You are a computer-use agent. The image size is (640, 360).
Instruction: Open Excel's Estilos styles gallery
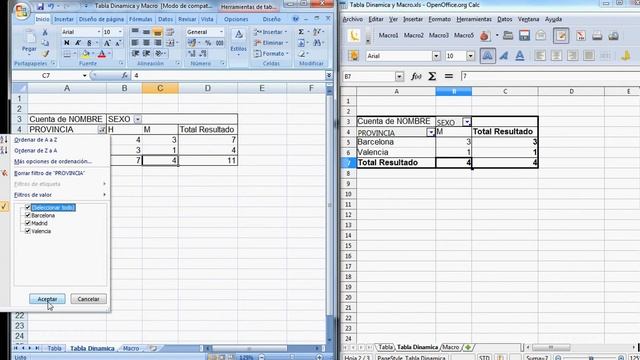pyautogui.click(x=238, y=42)
